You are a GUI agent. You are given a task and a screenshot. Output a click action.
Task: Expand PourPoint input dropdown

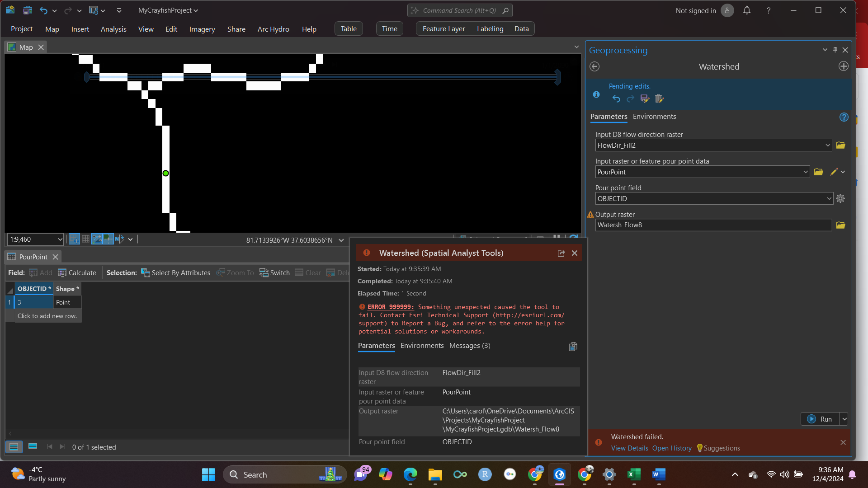(805, 172)
